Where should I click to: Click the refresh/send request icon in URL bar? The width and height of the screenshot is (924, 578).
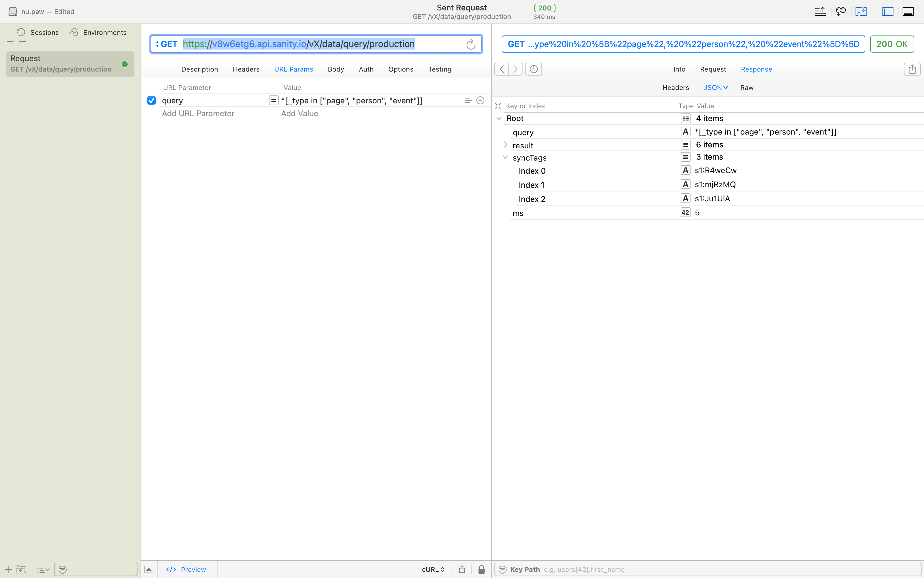(x=470, y=44)
